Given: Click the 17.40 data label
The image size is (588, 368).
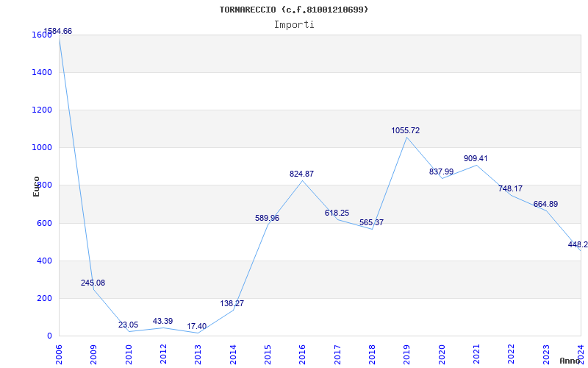Looking at the screenshot, I should [197, 326].
